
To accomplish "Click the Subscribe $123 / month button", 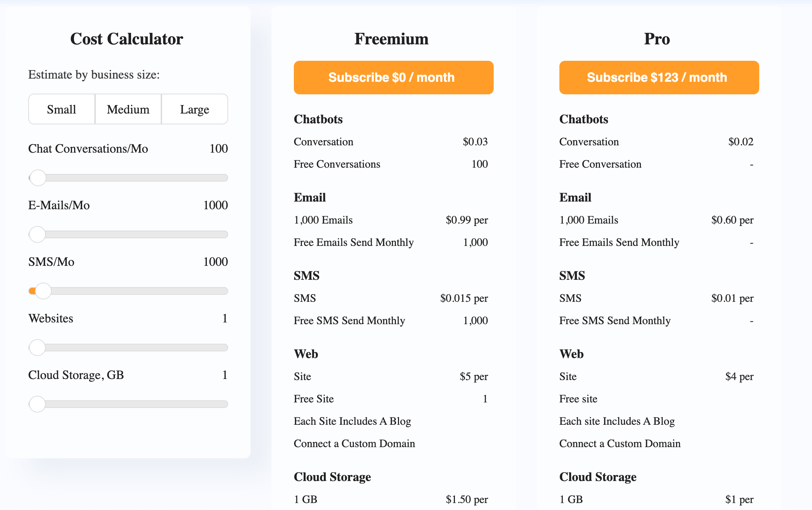I will click(659, 78).
